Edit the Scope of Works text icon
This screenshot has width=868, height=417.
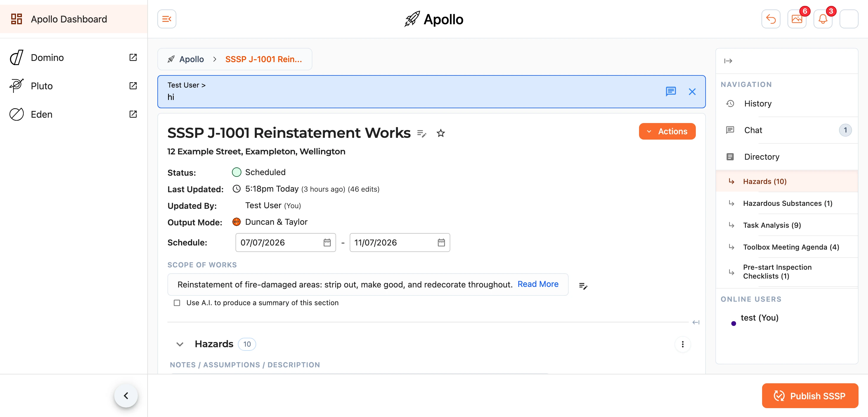583,286
